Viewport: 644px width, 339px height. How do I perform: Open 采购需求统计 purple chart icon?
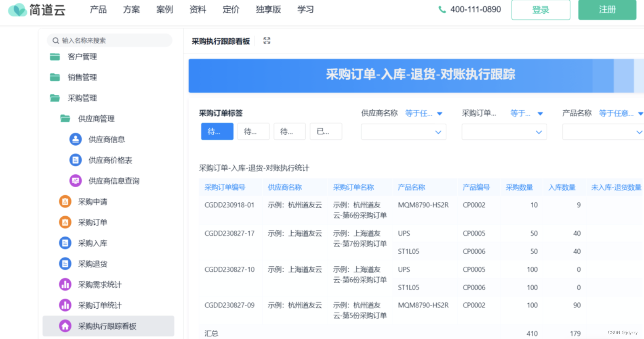tap(65, 285)
